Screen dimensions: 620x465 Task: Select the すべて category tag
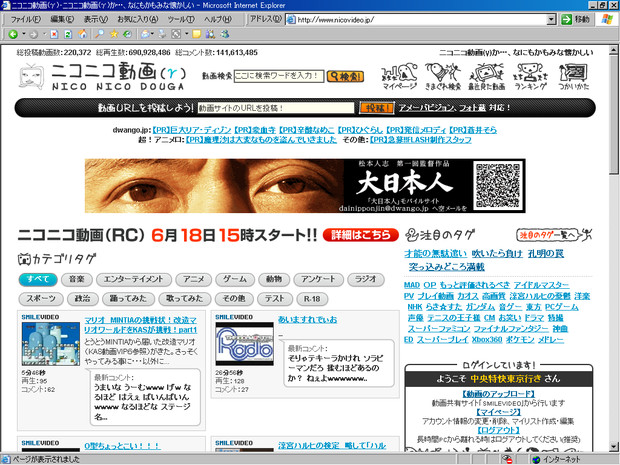tap(38, 280)
